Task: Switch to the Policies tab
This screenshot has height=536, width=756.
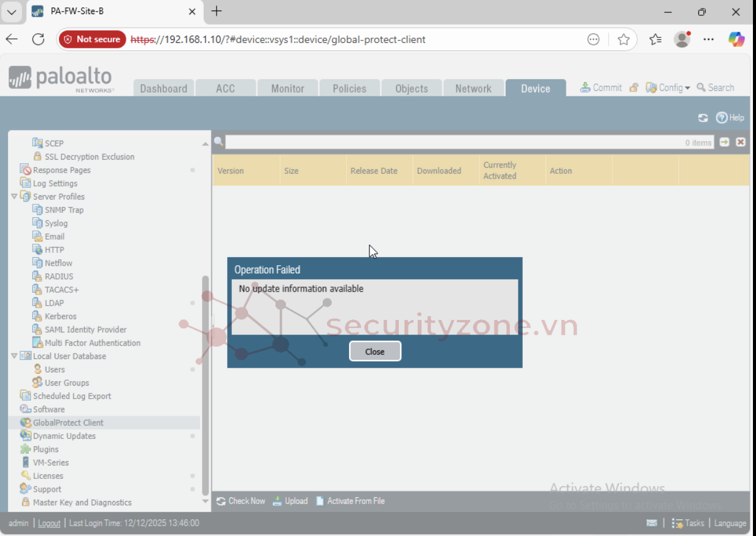Action: click(349, 88)
